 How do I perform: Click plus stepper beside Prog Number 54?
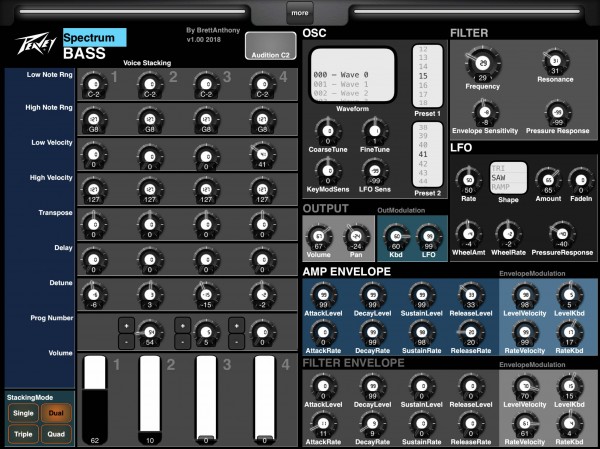coord(126,326)
